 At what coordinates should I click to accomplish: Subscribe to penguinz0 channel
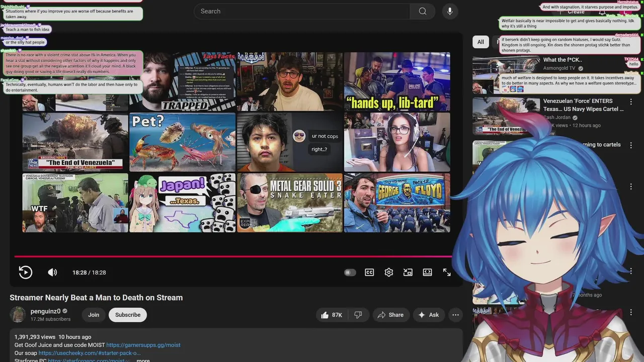(128, 315)
